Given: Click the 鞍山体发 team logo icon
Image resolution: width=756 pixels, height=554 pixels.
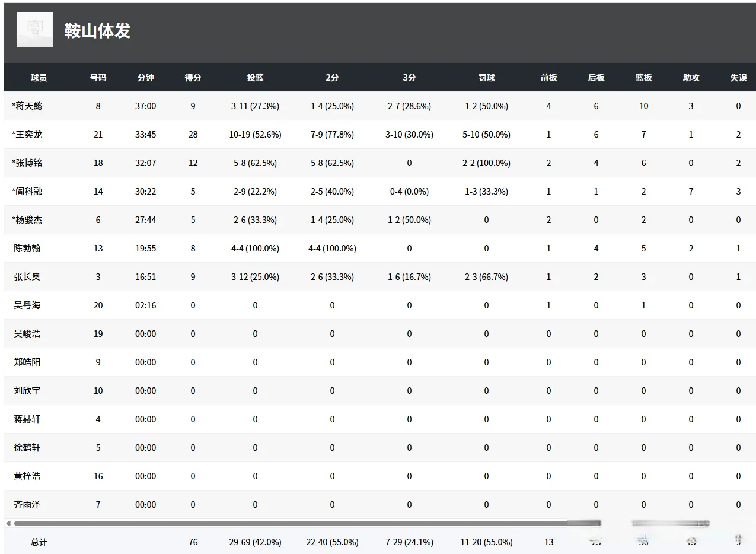Looking at the screenshot, I should 34,30.
